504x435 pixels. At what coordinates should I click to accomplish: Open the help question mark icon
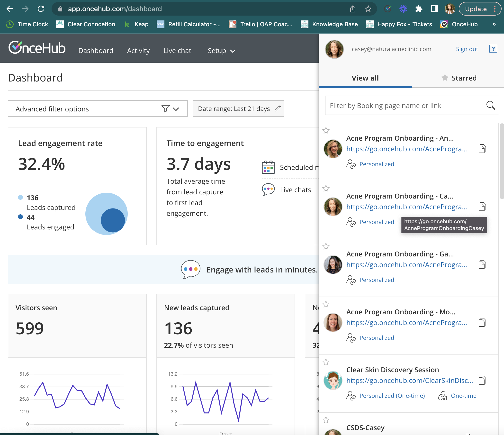coord(493,49)
